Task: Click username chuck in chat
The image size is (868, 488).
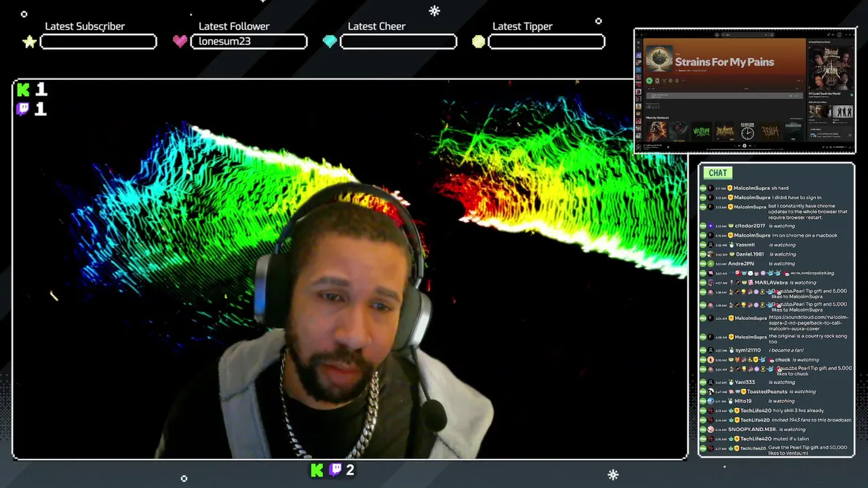Action: (783, 360)
